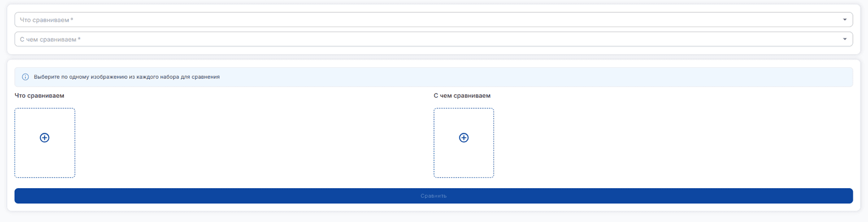The image size is (868, 222).
Task: Open the 'Что сравниваем *' select field
Action: [x=433, y=20]
